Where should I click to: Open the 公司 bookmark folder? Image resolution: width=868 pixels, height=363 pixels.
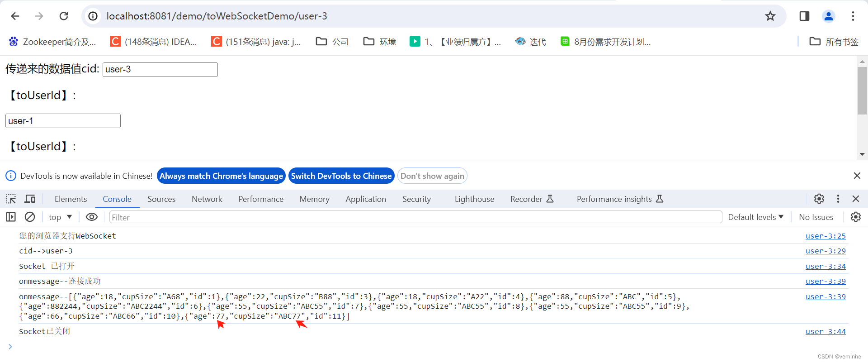(x=332, y=42)
